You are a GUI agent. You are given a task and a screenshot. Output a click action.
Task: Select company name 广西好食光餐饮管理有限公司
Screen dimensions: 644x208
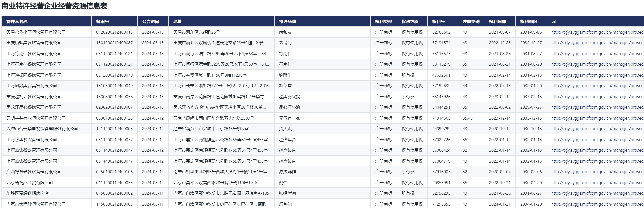[34, 172]
